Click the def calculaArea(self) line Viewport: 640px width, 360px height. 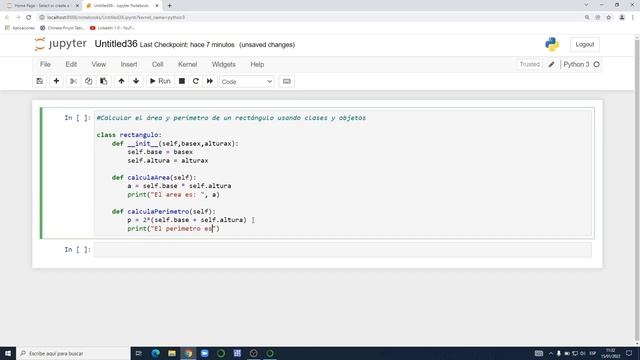154,178
